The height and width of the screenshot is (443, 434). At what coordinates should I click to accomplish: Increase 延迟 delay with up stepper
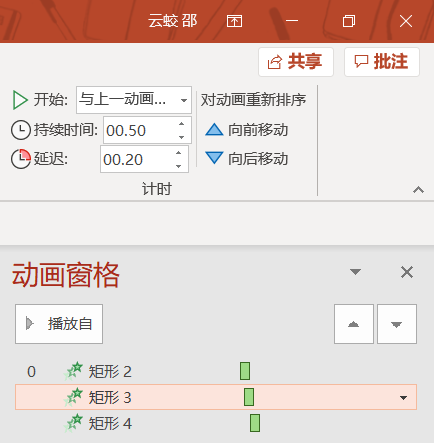click(179, 153)
